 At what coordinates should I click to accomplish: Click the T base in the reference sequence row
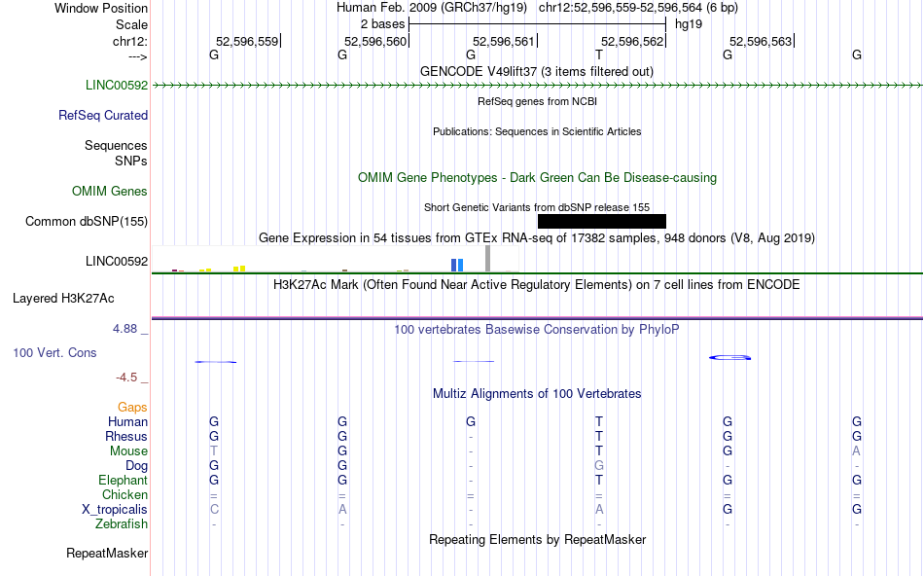click(599, 54)
